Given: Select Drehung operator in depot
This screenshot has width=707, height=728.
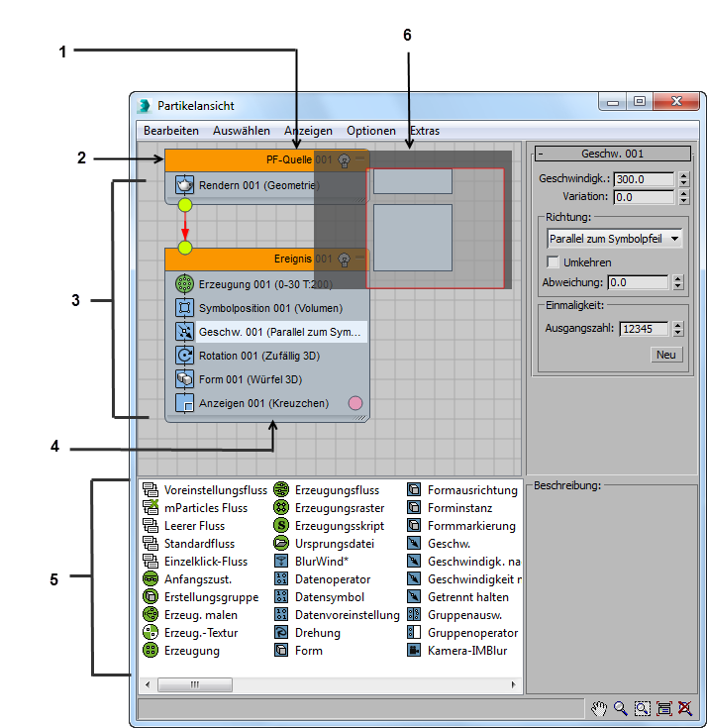Looking at the screenshot, I should tap(307, 633).
